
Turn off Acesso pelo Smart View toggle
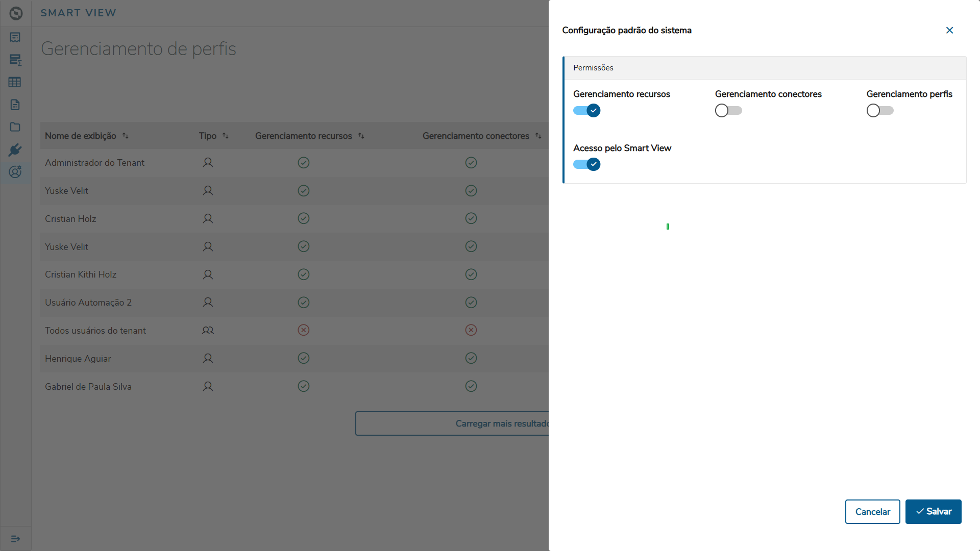click(586, 164)
